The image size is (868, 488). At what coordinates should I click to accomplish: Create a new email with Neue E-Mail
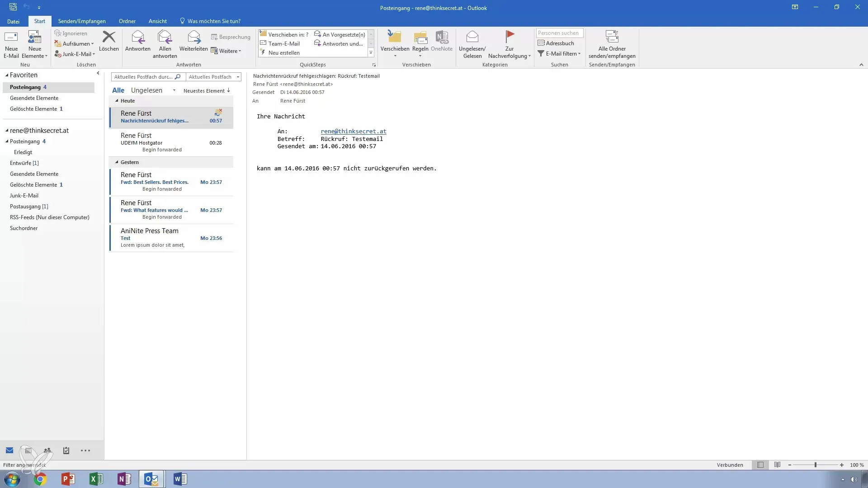pos(11,44)
